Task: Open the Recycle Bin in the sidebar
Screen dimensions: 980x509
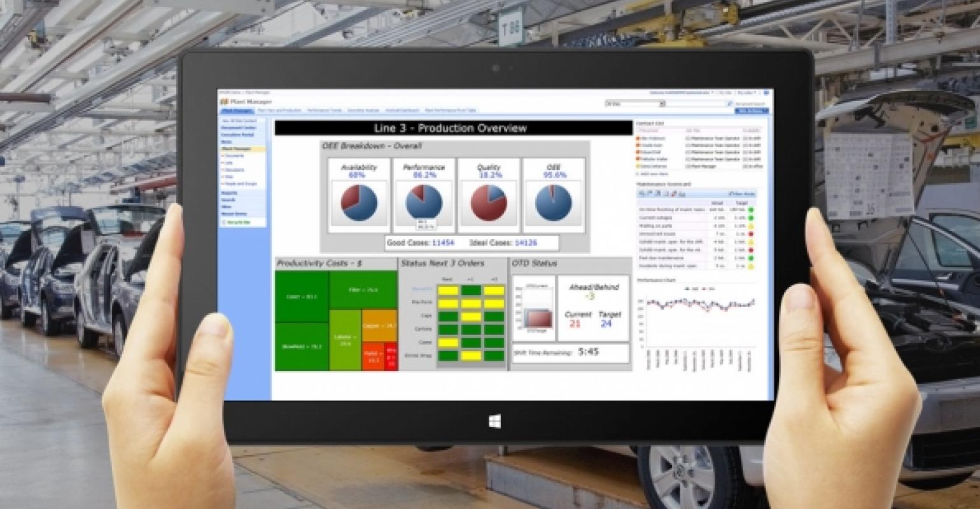Action: [236, 222]
